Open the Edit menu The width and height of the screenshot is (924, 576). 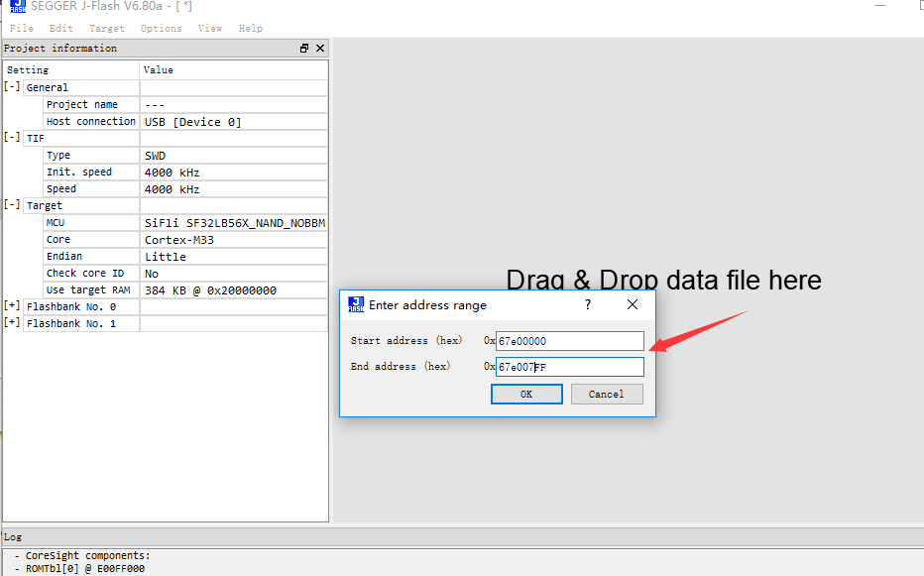click(60, 29)
